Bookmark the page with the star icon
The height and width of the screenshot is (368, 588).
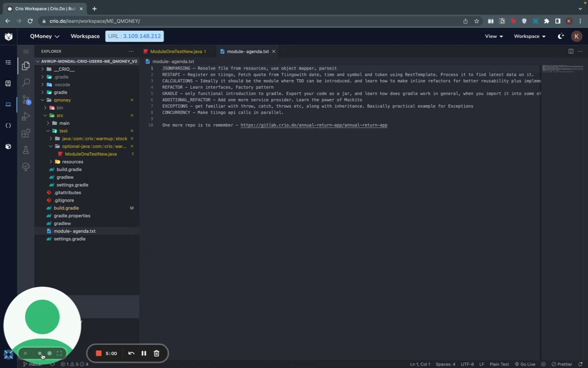point(477,21)
